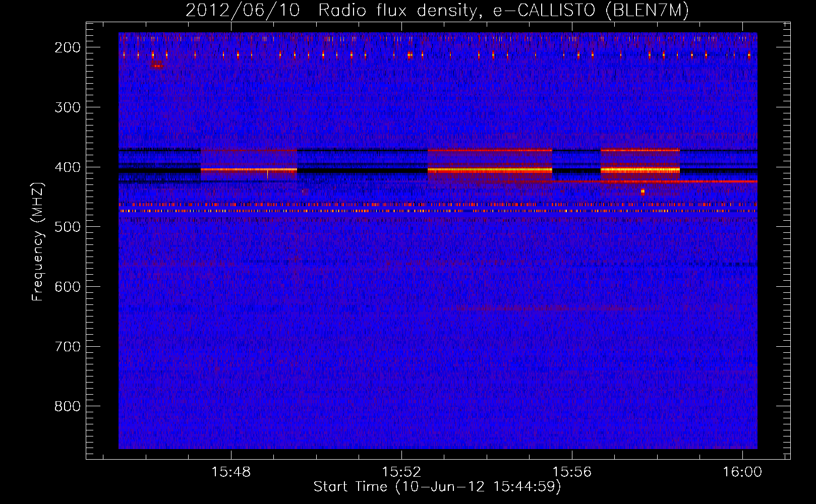Click the small red burst near 230 MHz
Image resolution: width=816 pixels, height=504 pixels.
click(x=157, y=66)
